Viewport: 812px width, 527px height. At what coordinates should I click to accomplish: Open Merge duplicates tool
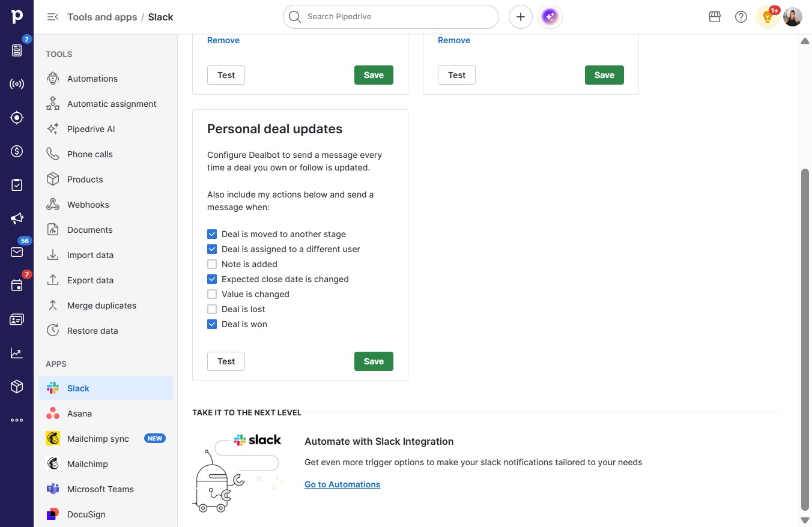(106, 306)
